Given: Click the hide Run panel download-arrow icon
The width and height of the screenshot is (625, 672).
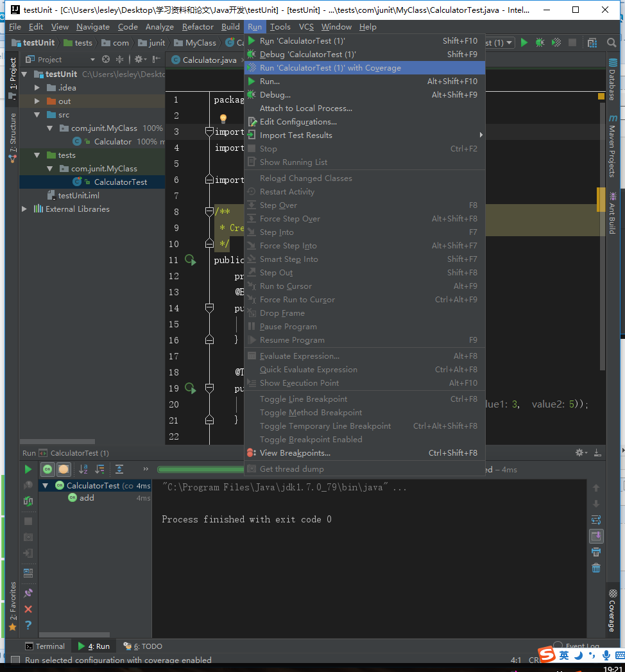Looking at the screenshot, I should tap(597, 452).
